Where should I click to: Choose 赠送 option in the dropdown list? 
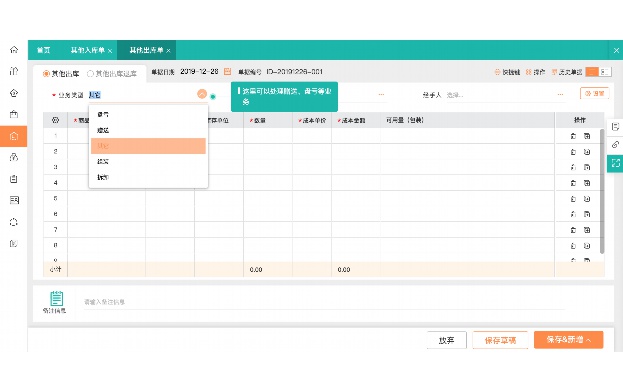coord(148,130)
